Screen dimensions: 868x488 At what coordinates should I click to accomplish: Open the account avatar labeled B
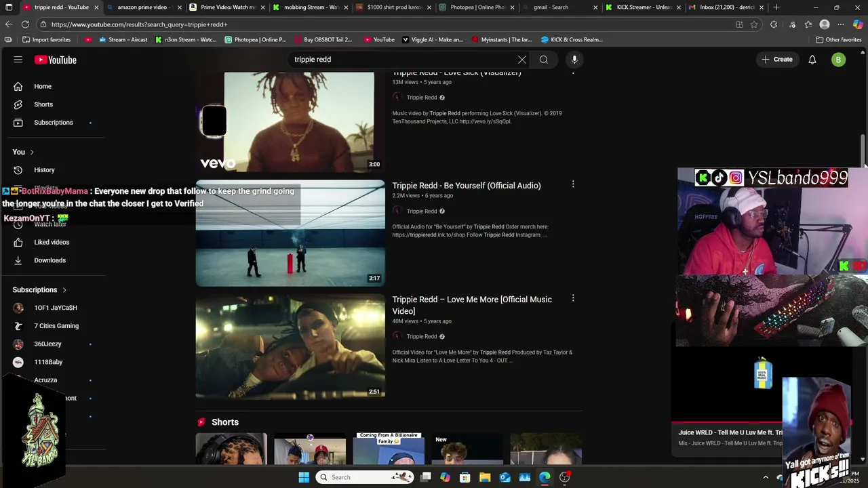pyautogui.click(x=839, y=60)
